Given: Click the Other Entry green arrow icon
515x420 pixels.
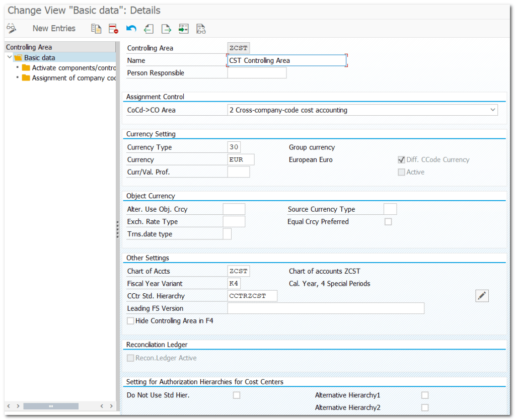Looking at the screenshot, I should pos(183,29).
